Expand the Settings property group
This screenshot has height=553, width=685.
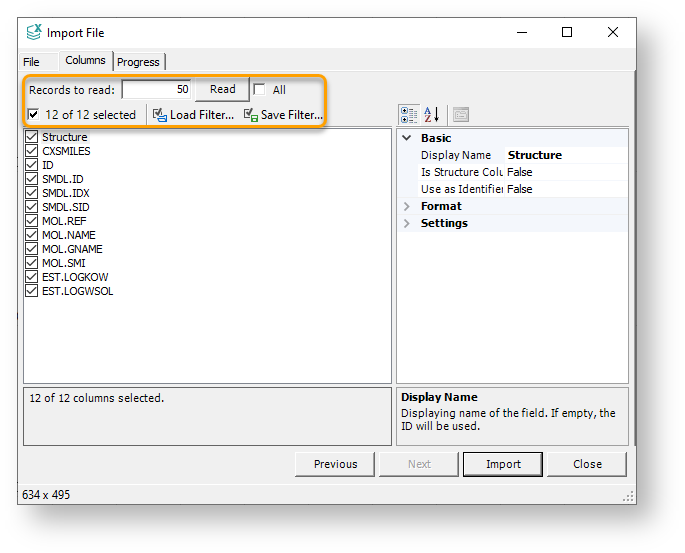406,223
